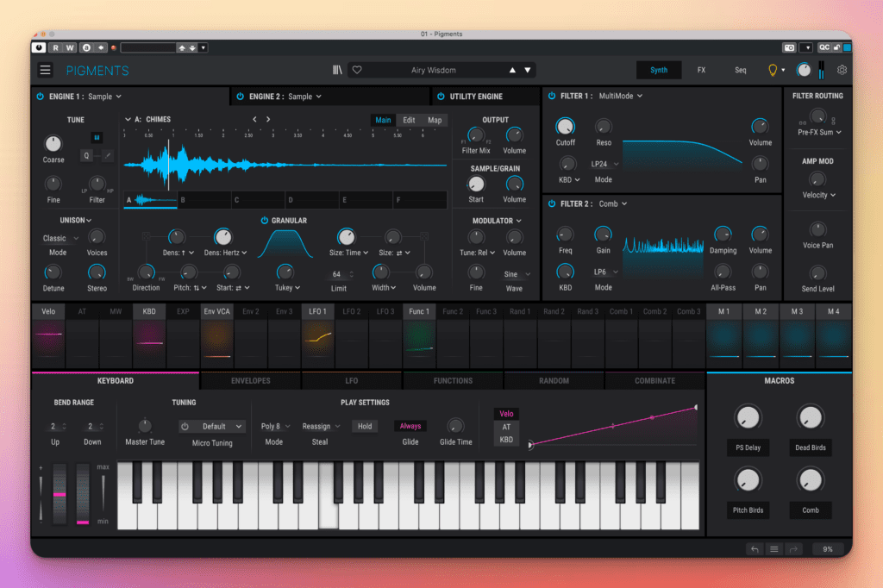Open the Poly 8 mode dropdown
Image resolution: width=883 pixels, height=588 pixels.
click(275, 427)
